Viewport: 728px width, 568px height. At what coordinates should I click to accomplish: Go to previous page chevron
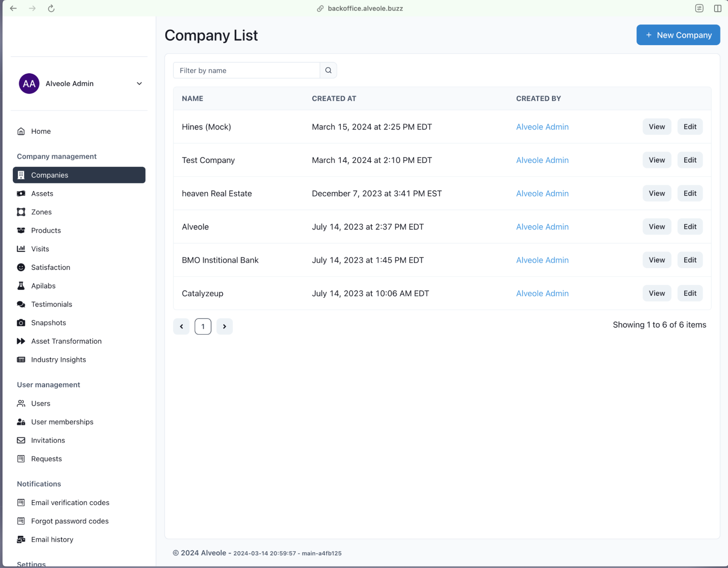[x=181, y=326]
